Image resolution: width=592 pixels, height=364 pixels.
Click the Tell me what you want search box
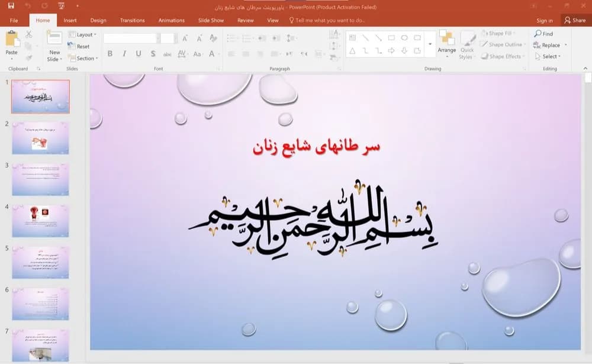click(327, 20)
